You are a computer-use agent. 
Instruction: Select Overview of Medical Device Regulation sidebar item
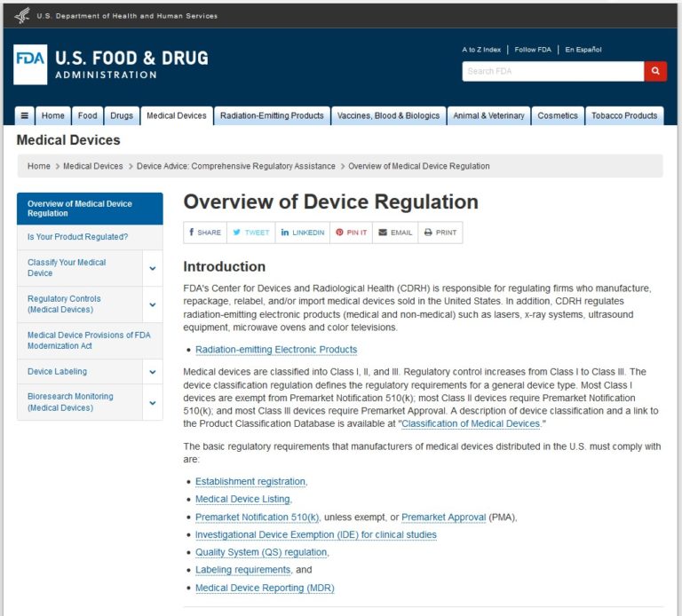[x=90, y=209]
